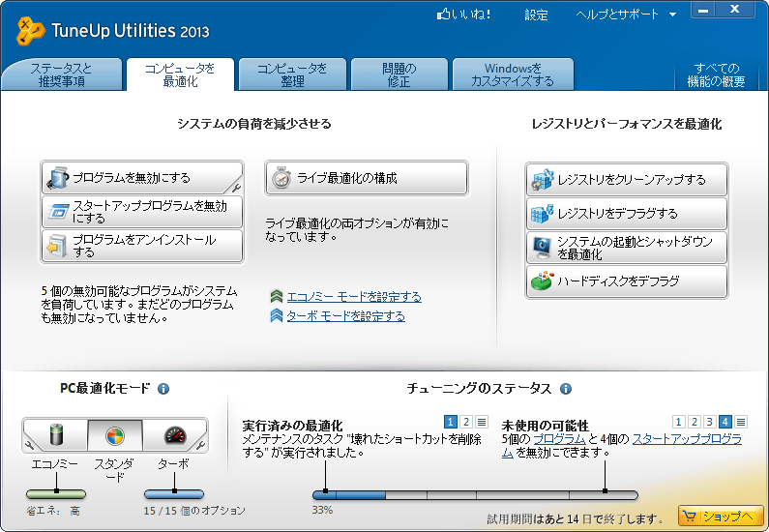The image size is (769, 532).
Task: Close the TuneUp Utilities window
Action: point(735,10)
